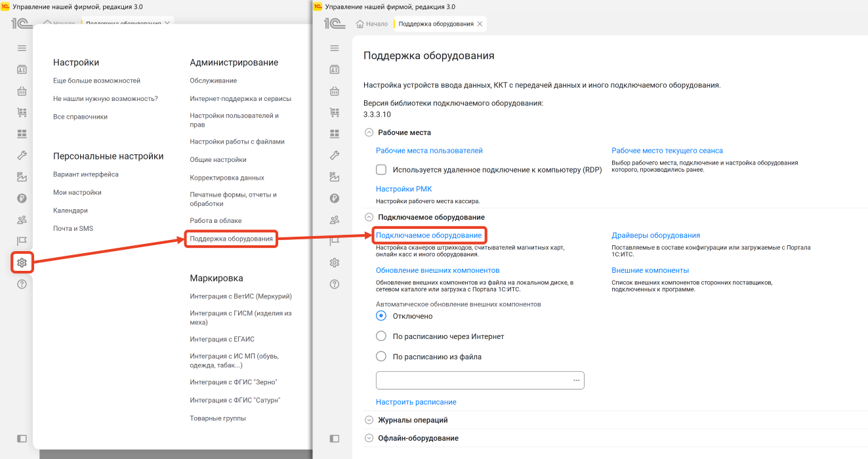
Task: Open the purchases cart section in left window
Action: 22,112
